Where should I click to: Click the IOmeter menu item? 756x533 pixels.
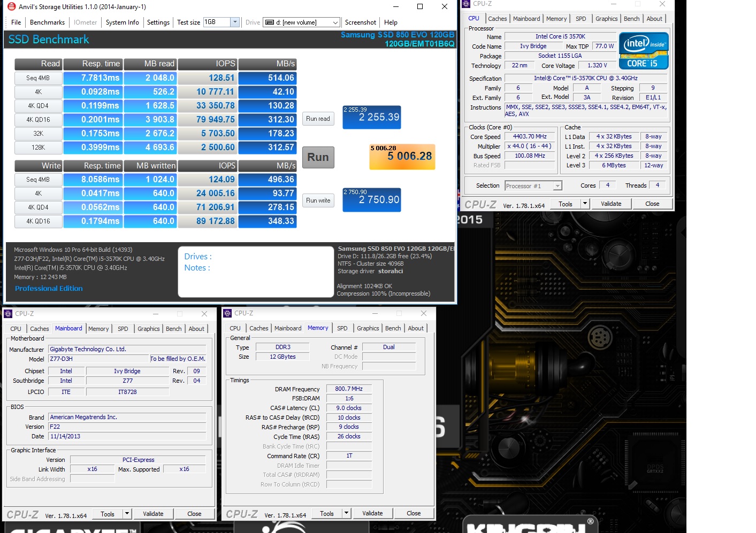pos(85,22)
